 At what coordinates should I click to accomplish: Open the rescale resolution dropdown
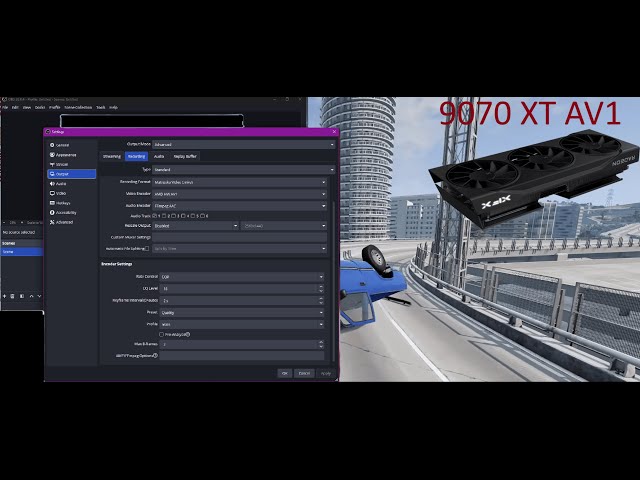pyautogui.click(x=284, y=225)
